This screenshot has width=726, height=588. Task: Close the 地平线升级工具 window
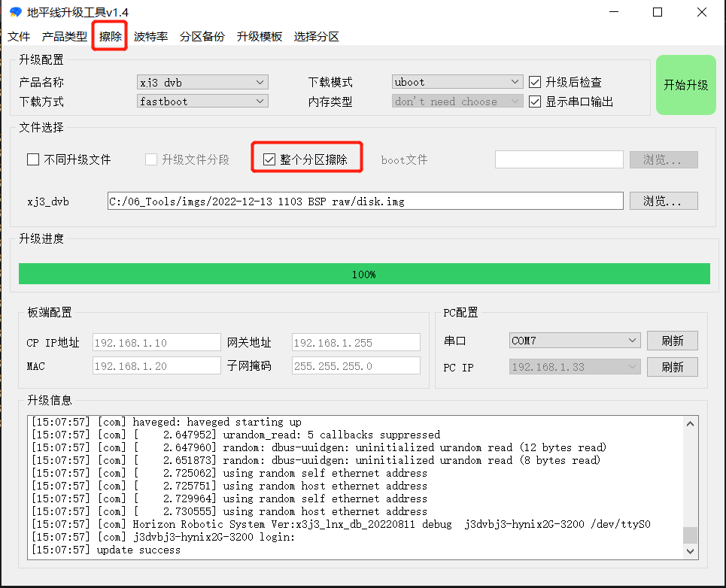701,13
